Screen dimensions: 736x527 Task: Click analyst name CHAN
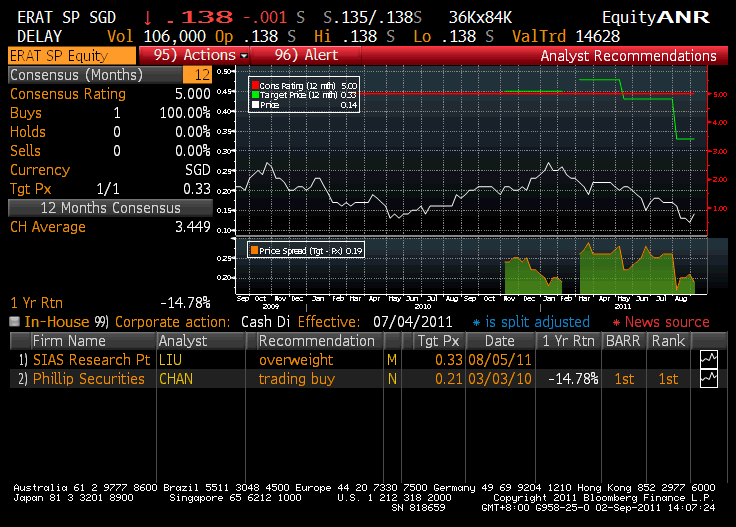176,379
